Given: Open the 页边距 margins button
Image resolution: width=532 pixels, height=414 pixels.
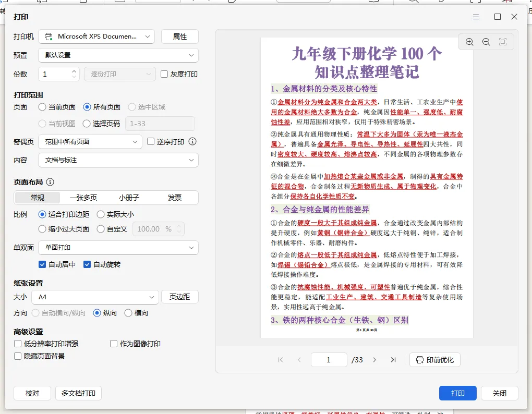Looking at the screenshot, I should click(x=179, y=297).
